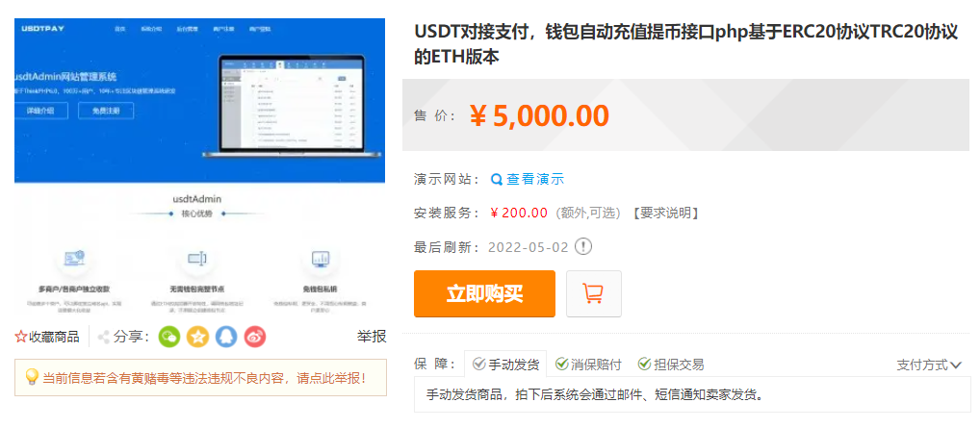Share via the green WeChat icon
Screen dimensions: 980x428
click(169, 337)
